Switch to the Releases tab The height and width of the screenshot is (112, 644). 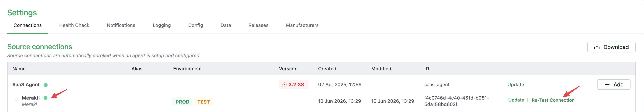click(x=259, y=25)
